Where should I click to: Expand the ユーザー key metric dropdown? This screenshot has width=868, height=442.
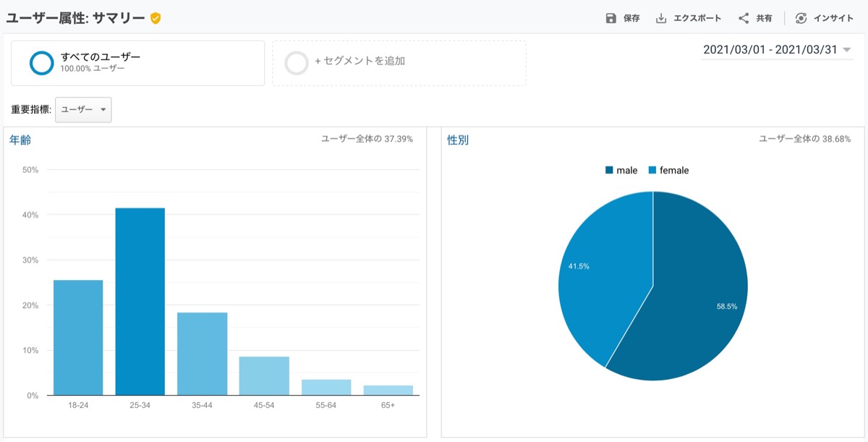pyautogui.click(x=83, y=109)
